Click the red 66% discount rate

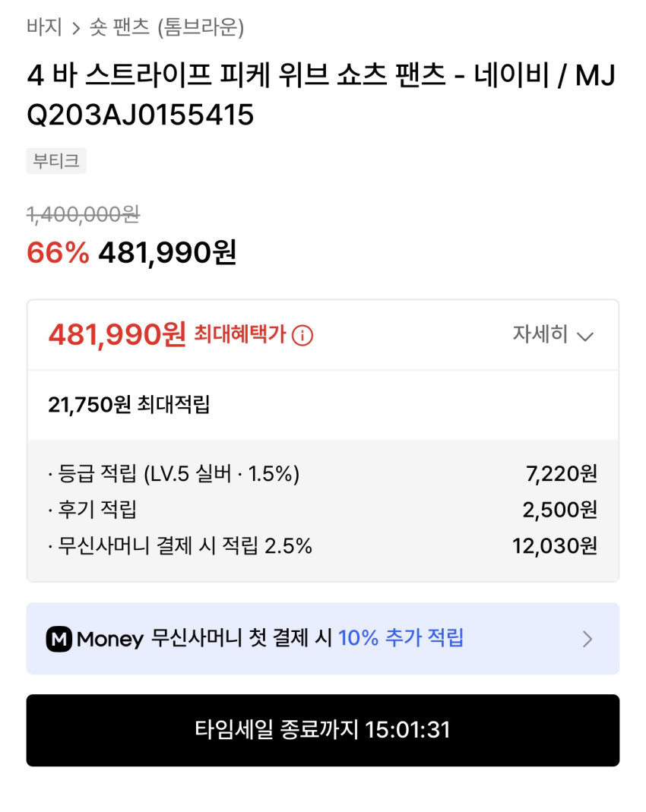point(58,253)
